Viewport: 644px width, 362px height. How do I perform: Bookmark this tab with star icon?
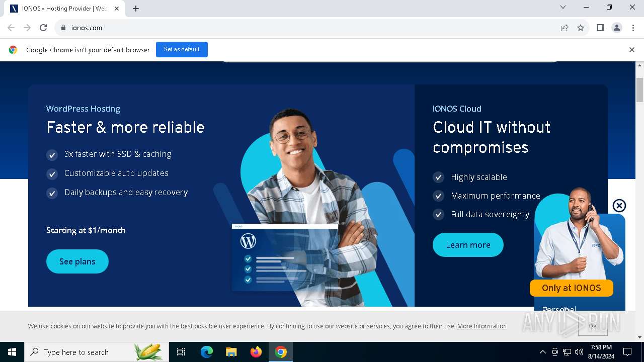pyautogui.click(x=581, y=28)
